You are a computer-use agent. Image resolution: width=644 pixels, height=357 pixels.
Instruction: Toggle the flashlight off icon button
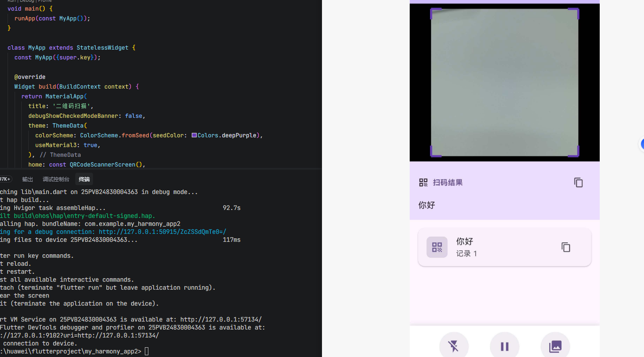(x=454, y=346)
